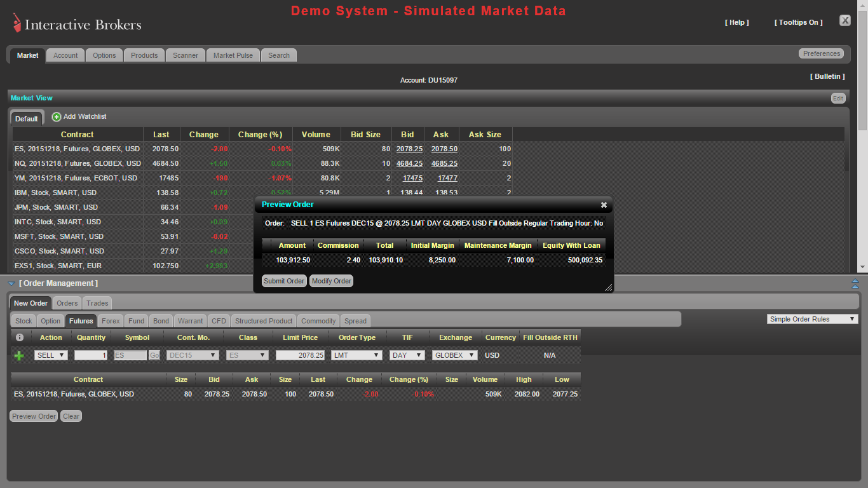Click the X close button at top right
Screen dimensions: 868x488
tap(844, 20)
